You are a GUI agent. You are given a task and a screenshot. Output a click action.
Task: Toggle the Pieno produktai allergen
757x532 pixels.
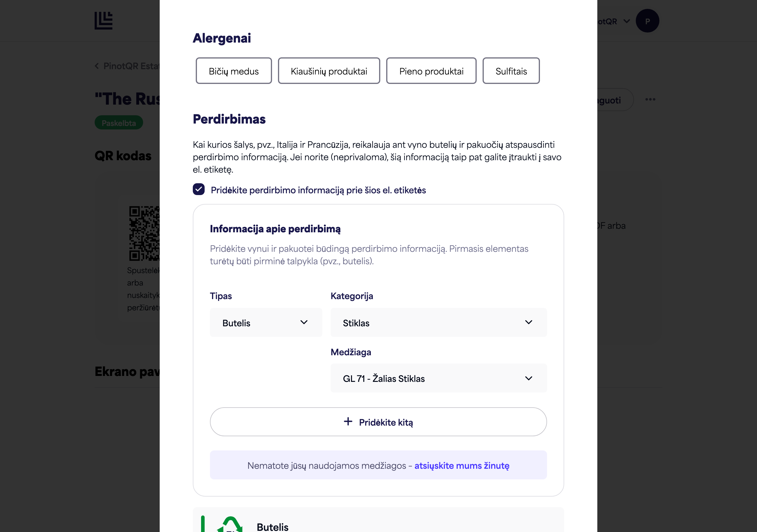(x=431, y=71)
